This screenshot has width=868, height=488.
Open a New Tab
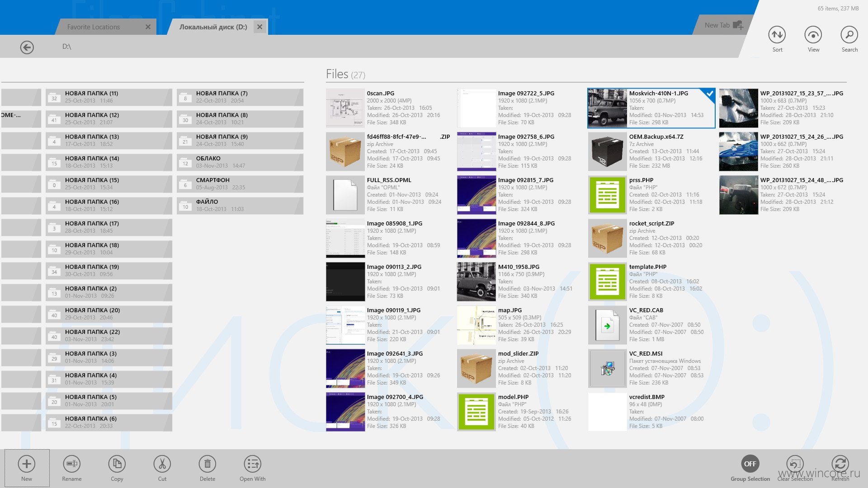[x=723, y=25]
